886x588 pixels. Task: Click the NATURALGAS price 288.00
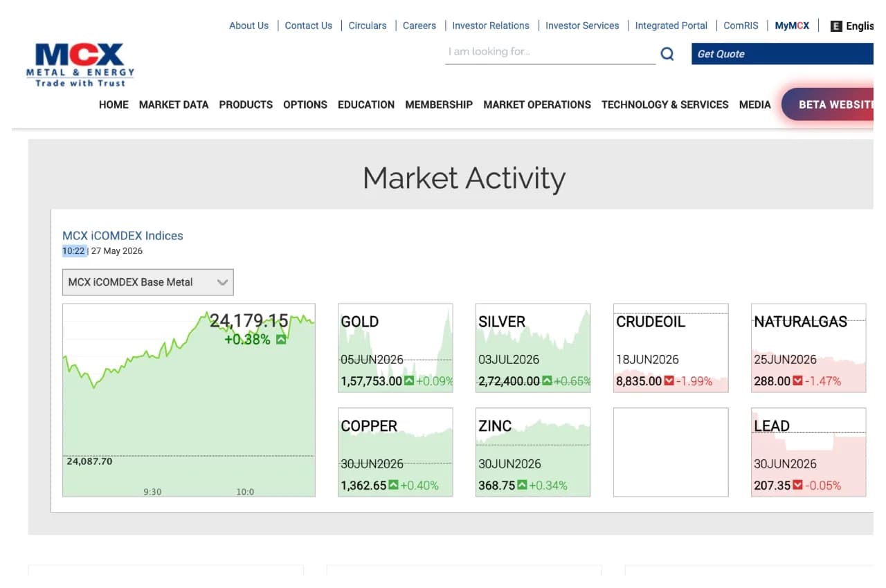coord(772,381)
